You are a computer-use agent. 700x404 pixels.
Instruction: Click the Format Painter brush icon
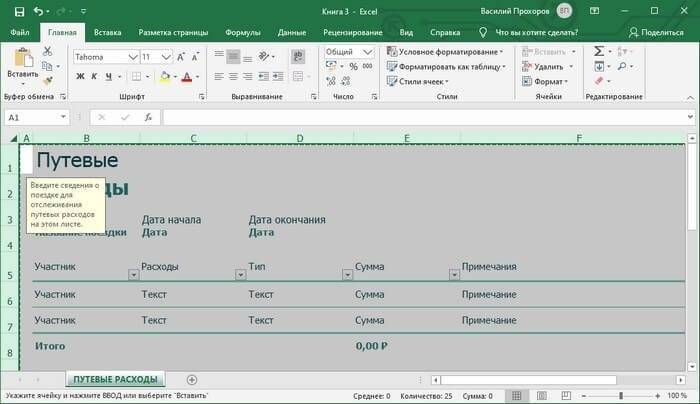(48, 80)
